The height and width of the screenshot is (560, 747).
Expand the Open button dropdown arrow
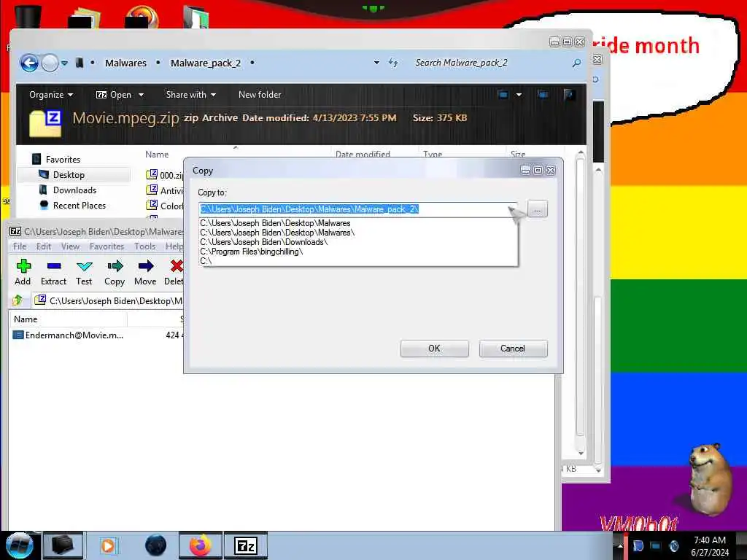click(x=141, y=95)
